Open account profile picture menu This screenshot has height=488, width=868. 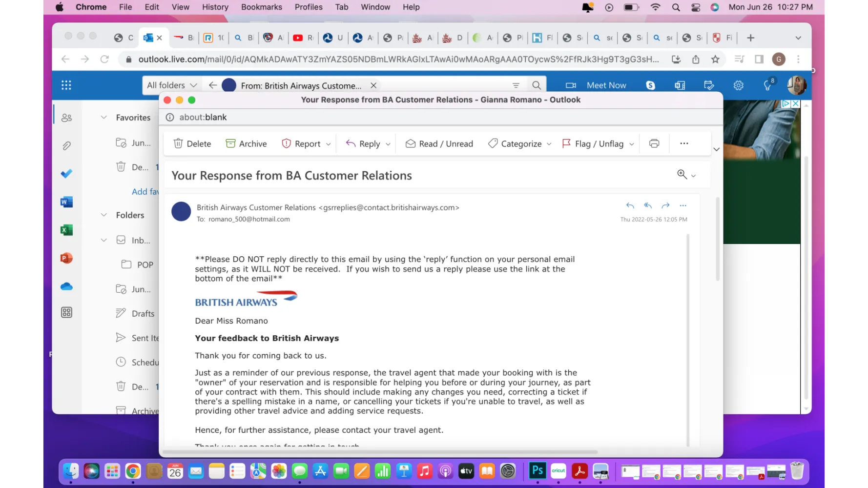[796, 85]
